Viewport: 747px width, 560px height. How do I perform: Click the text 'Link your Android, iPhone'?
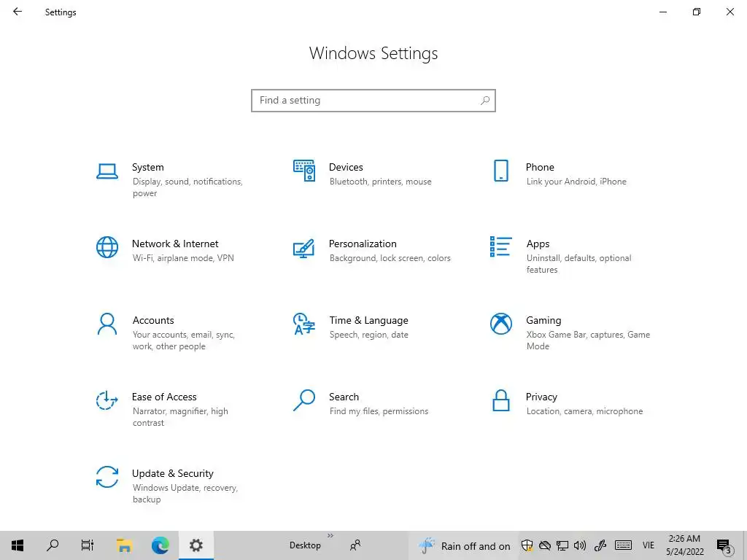click(x=576, y=182)
